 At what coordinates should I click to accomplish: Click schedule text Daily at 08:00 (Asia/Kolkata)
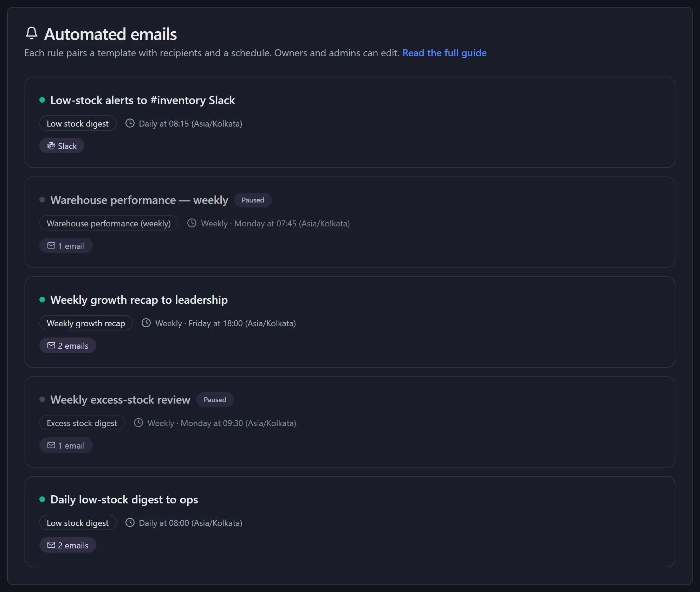tap(190, 523)
